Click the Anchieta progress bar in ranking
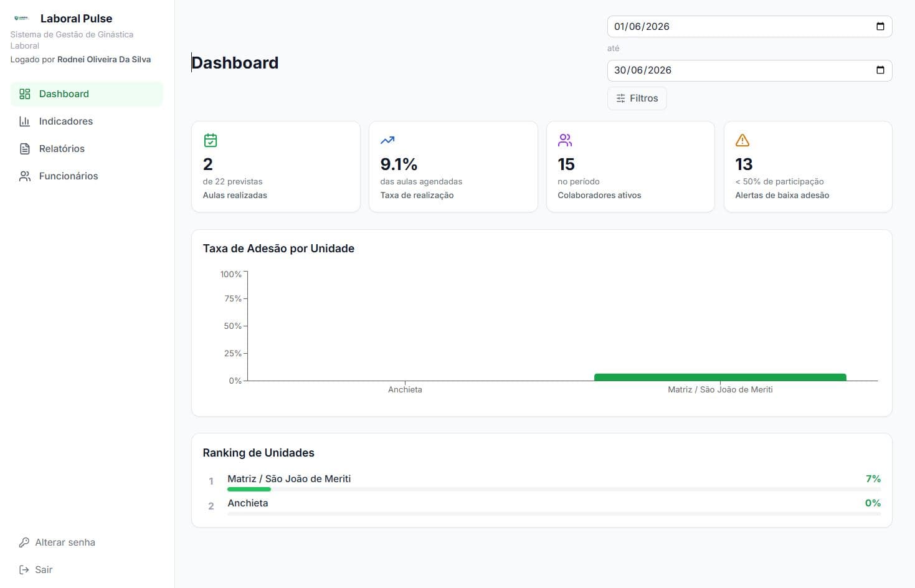 (554, 514)
